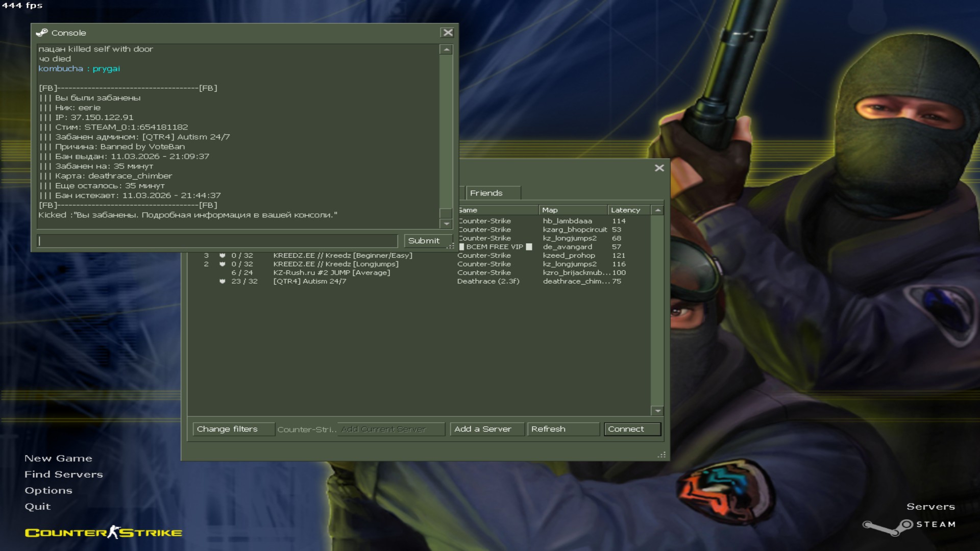
Task: Click VAC shield icon of Kreedz Beginner/Easy server
Action: pyautogui.click(x=223, y=256)
